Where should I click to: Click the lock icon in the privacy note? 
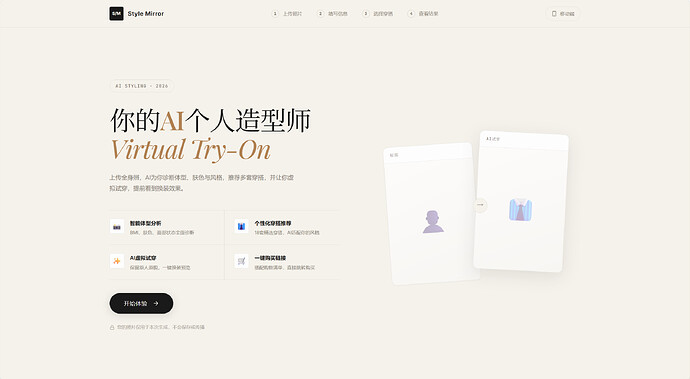click(112, 327)
